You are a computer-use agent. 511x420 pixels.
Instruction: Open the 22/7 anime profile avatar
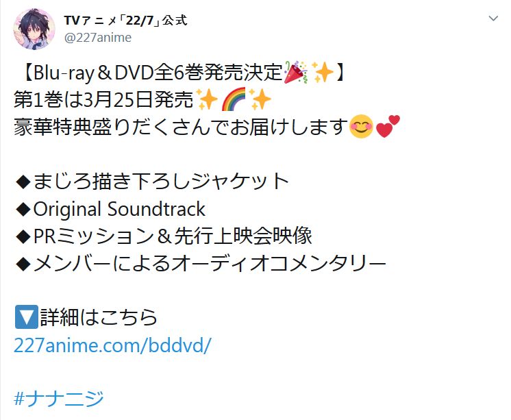click(x=34, y=29)
